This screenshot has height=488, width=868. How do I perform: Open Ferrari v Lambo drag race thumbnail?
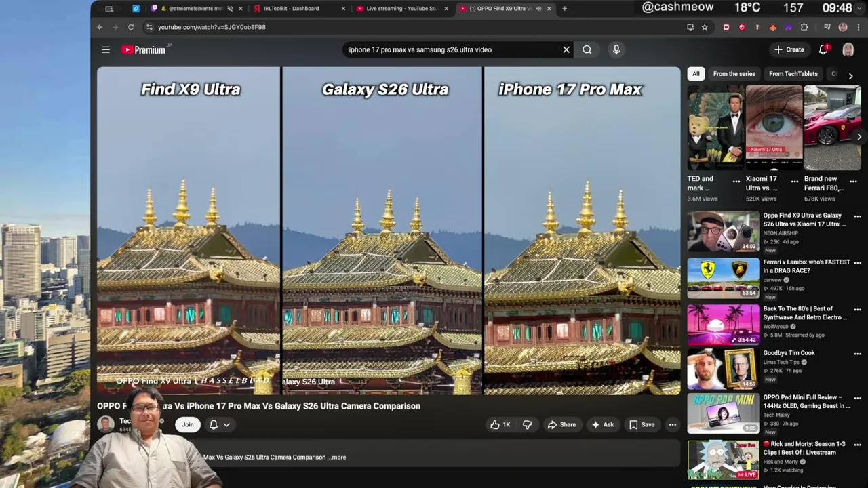point(724,277)
